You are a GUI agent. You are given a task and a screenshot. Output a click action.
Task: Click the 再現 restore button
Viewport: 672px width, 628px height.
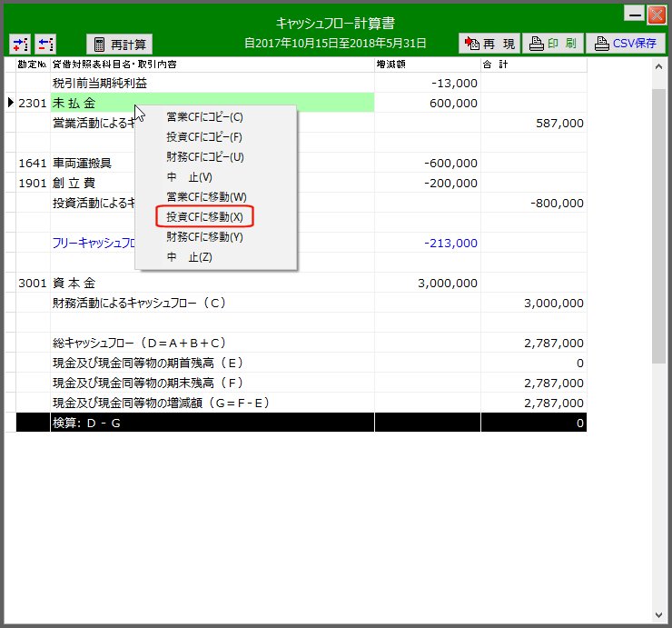(489, 44)
